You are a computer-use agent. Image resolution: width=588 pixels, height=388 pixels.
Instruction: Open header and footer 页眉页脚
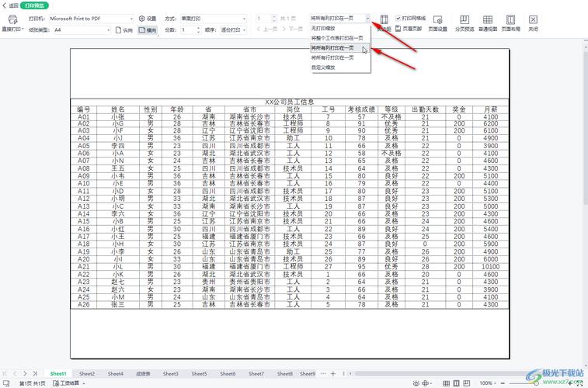point(409,29)
